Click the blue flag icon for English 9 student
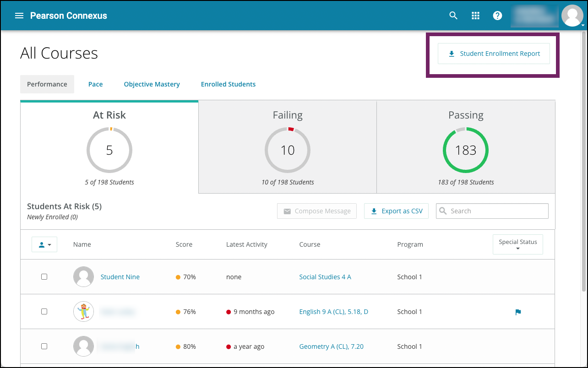Image resolution: width=588 pixels, height=368 pixels. point(518,312)
